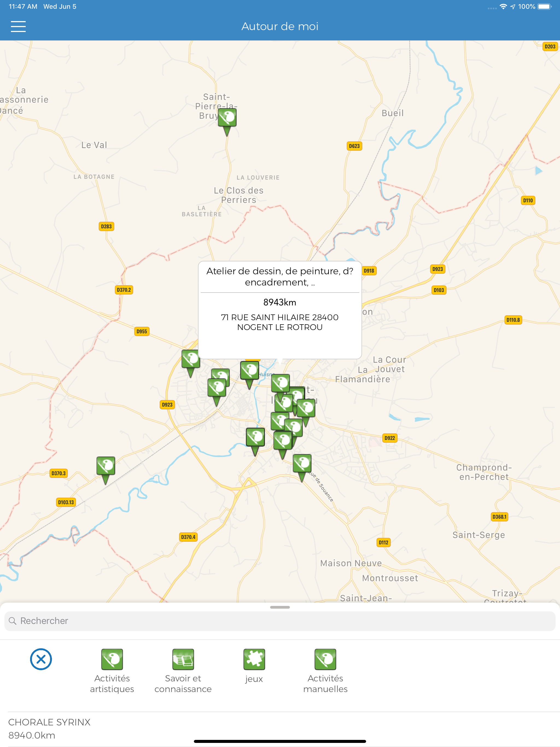Tap the Autour de moi title
This screenshot has width=560, height=747.
pos(280,26)
